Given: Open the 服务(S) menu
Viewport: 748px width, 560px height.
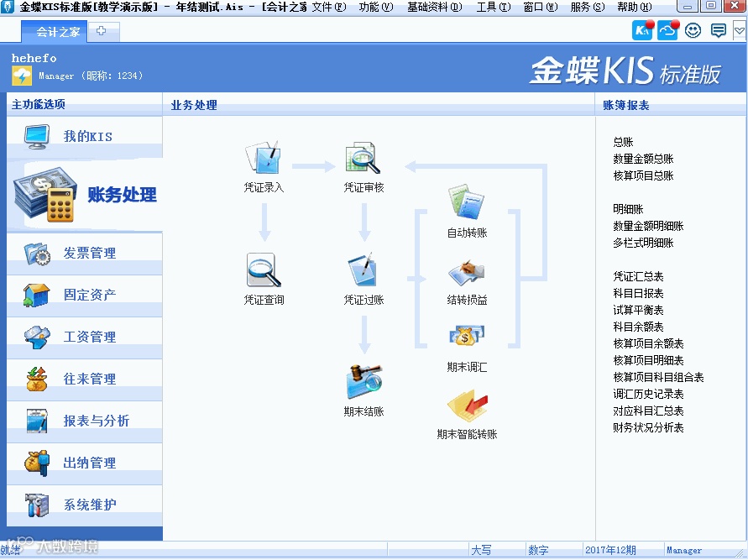Looking at the screenshot, I should pyautogui.click(x=588, y=7).
